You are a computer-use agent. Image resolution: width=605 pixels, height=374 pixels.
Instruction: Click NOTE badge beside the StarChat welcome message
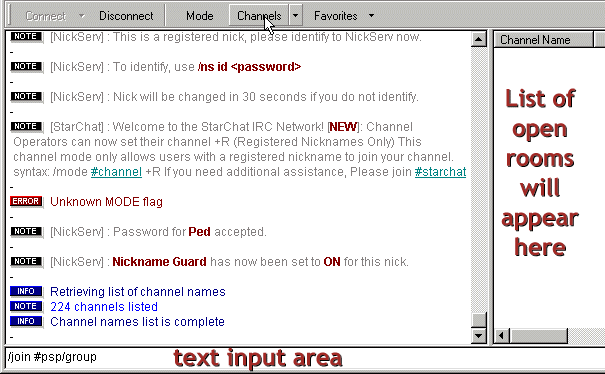tap(26, 127)
